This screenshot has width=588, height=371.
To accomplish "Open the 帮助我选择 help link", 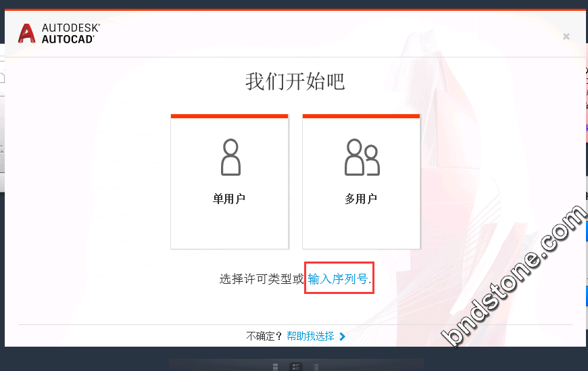I will (x=310, y=336).
